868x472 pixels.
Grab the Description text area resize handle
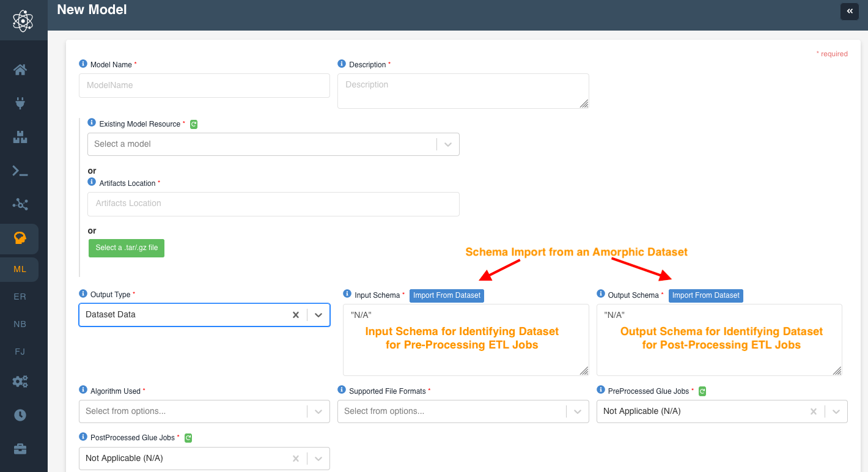584,104
